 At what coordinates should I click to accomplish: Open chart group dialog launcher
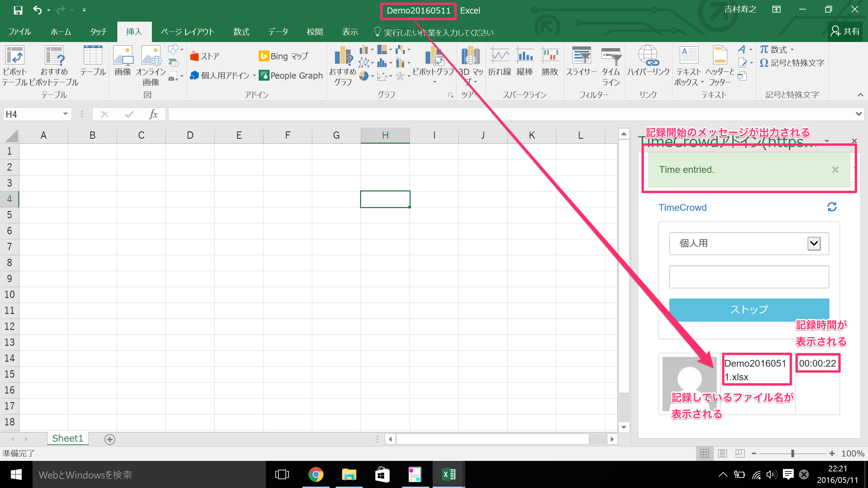(x=451, y=95)
